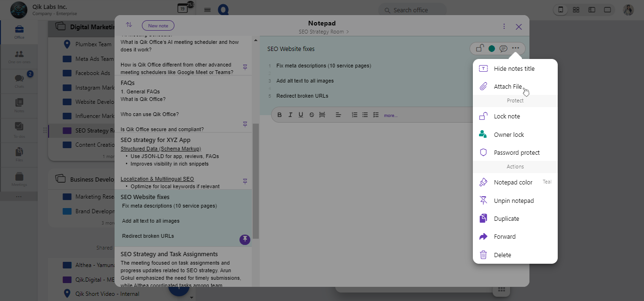644x301 pixels.
Task: Expand more formatting options
Action: [x=390, y=116]
